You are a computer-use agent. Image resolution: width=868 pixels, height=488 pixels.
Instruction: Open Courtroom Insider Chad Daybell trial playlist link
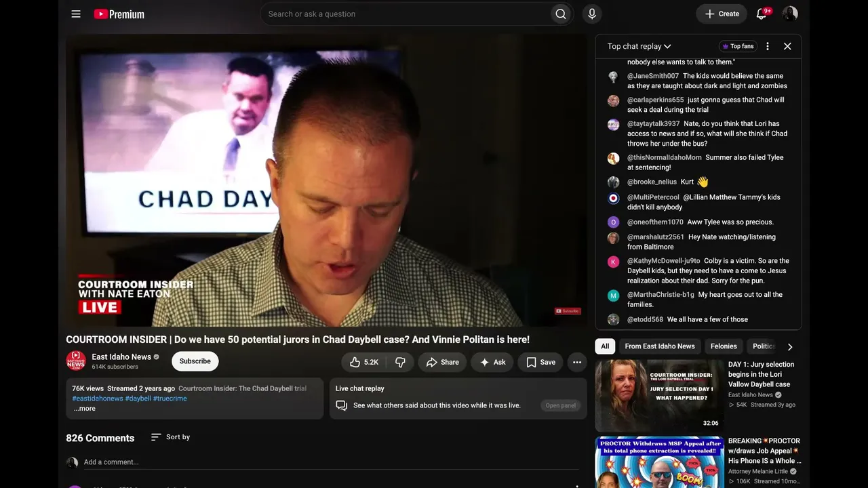coord(242,388)
